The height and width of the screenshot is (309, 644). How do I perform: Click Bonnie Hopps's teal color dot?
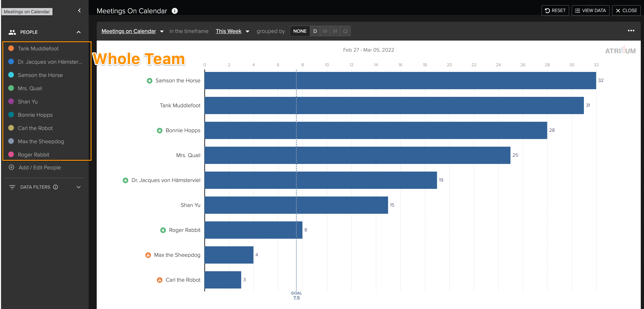(11, 114)
